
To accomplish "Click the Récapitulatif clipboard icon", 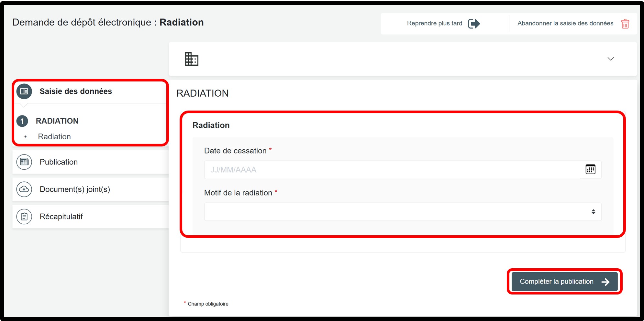I will coord(24,217).
